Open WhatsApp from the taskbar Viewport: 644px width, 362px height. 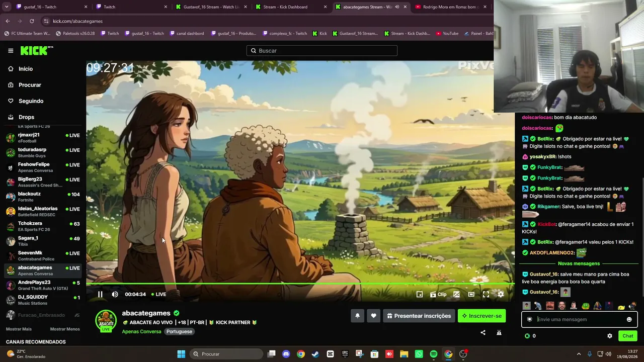click(419, 354)
